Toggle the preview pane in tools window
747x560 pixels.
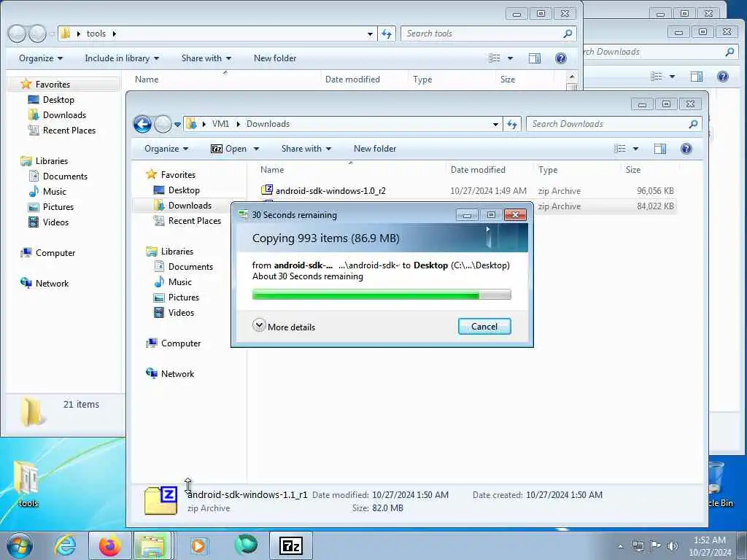(x=535, y=58)
